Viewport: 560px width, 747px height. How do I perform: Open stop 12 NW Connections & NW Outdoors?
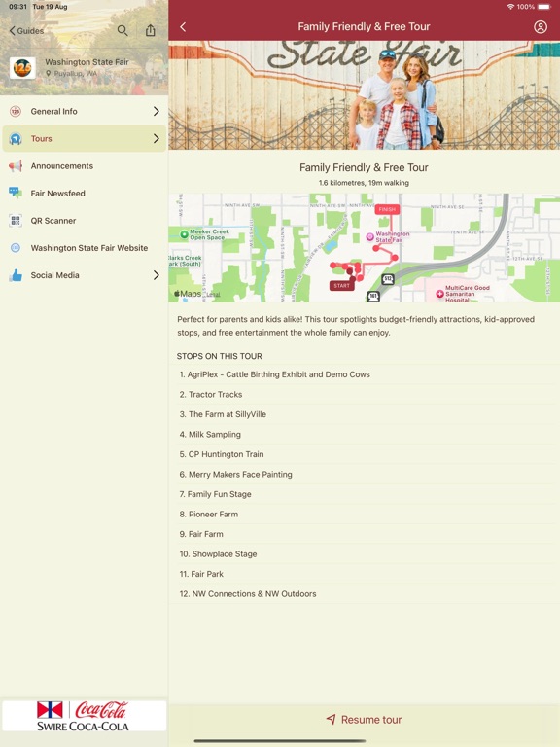click(x=364, y=594)
